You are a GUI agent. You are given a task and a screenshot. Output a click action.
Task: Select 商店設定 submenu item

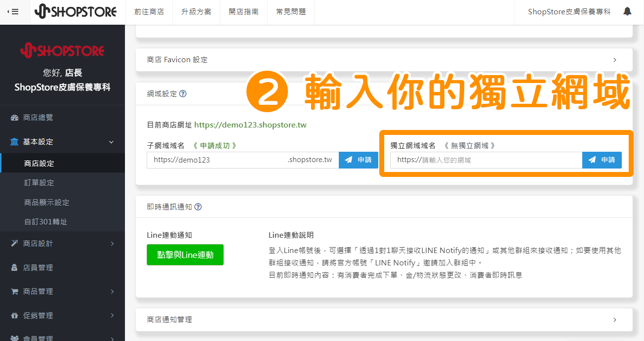pyautogui.click(x=62, y=163)
